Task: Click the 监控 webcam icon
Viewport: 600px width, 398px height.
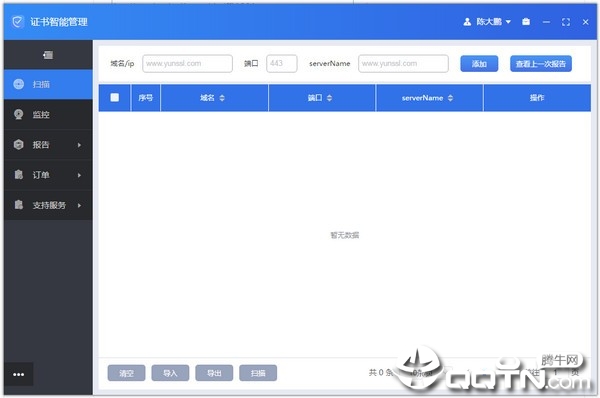Action: pyautogui.click(x=18, y=114)
